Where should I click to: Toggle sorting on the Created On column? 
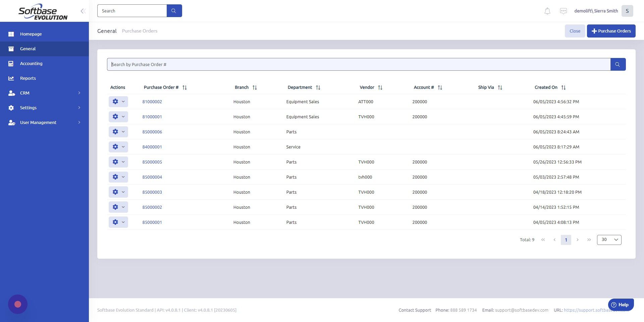(563, 87)
